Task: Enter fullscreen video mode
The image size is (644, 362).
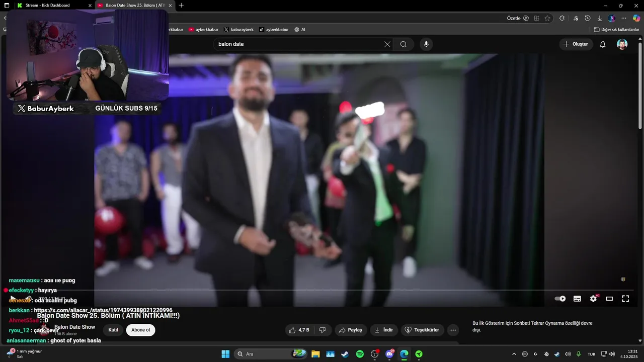Action: tap(625, 299)
